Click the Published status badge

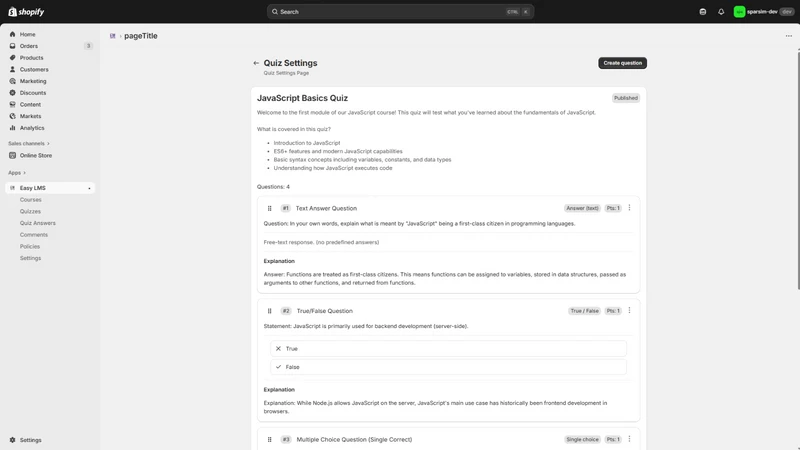pos(626,98)
